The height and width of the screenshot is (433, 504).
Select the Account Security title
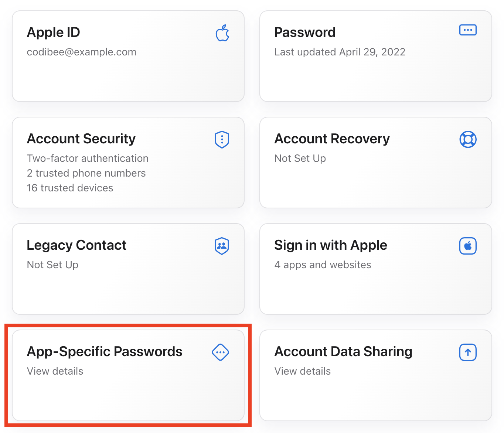coord(81,139)
